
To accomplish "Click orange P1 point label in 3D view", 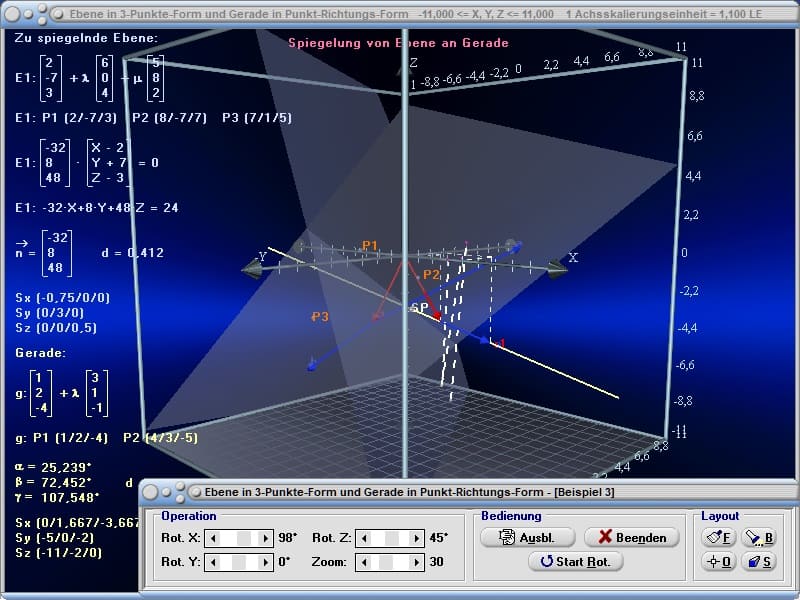I will click(369, 245).
